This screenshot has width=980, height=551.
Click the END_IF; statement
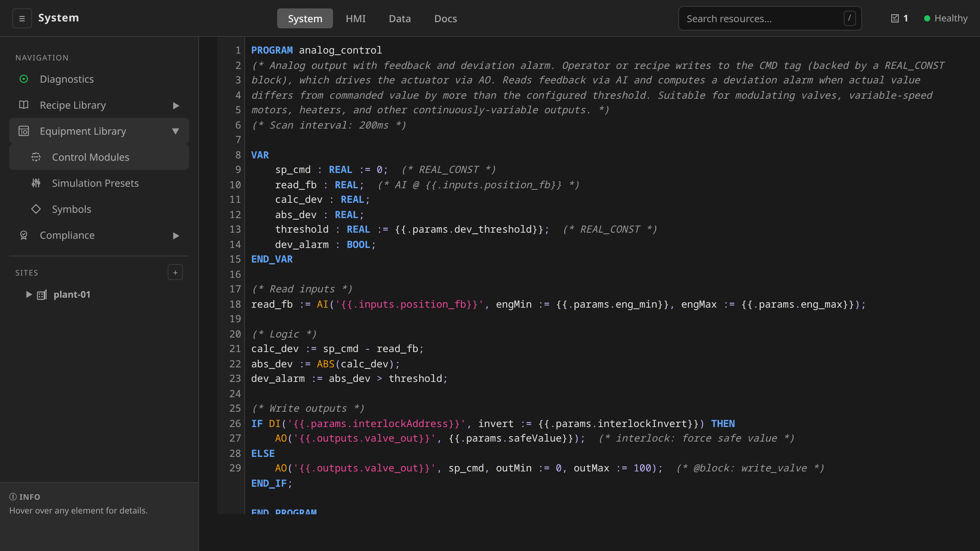[x=272, y=483]
